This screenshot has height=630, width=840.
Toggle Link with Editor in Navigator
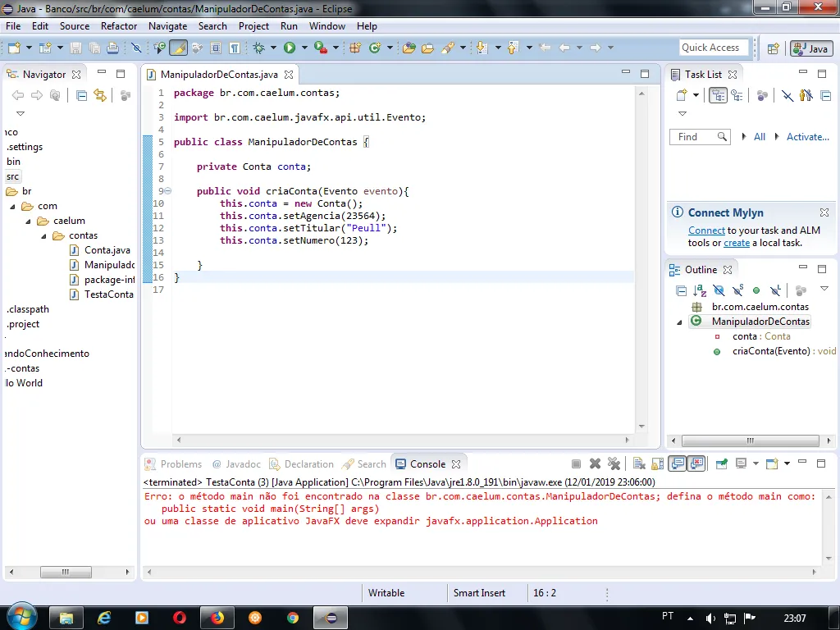100,96
